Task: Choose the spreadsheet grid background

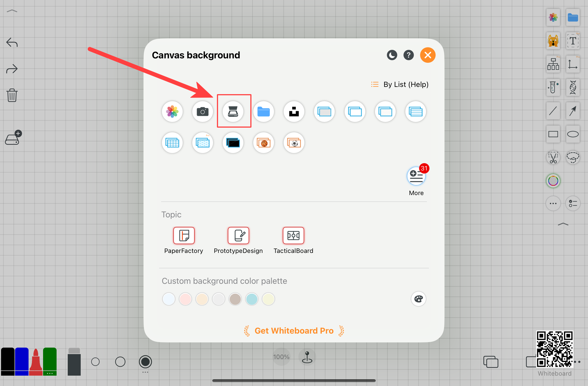Action: (x=172, y=143)
